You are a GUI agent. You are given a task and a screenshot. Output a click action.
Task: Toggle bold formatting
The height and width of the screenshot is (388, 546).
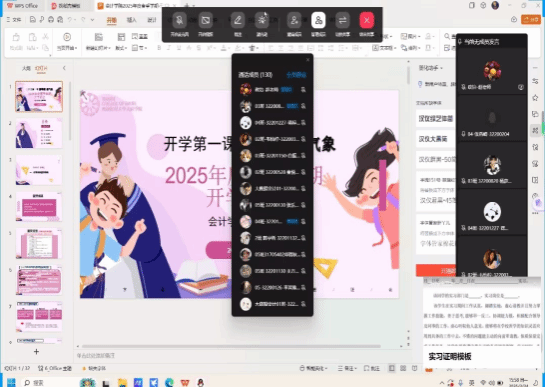(x=159, y=48)
